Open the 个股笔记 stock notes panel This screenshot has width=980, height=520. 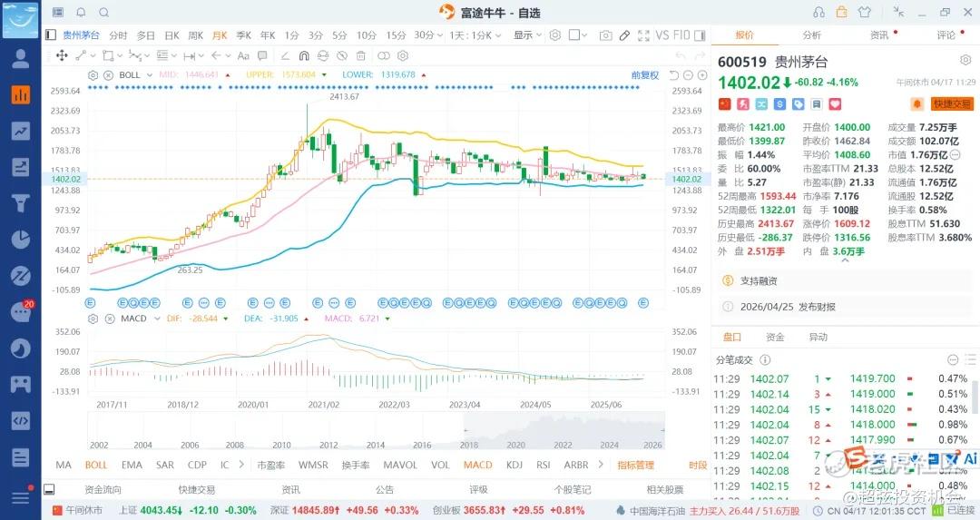(x=572, y=490)
